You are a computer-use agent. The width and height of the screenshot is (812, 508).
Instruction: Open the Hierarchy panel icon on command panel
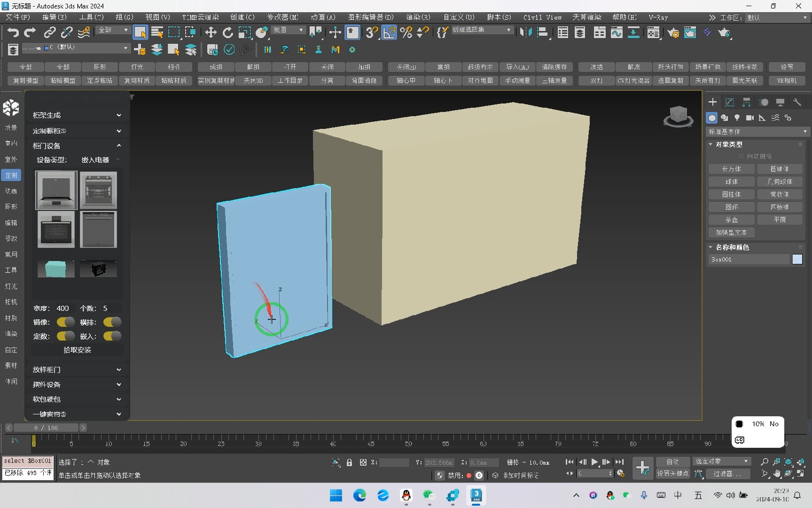coord(746,102)
